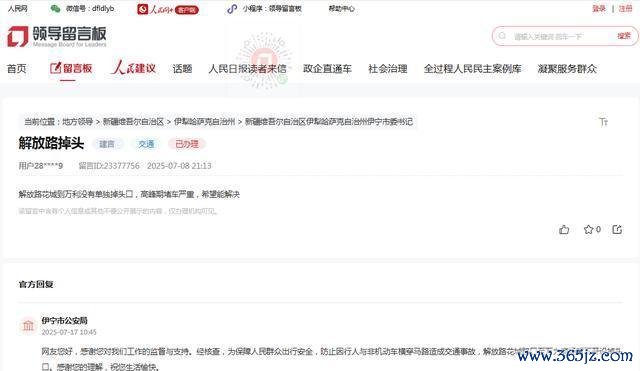This screenshot has width=640, height=371.
Task: Click username 用户28****9
Action: 41,166
